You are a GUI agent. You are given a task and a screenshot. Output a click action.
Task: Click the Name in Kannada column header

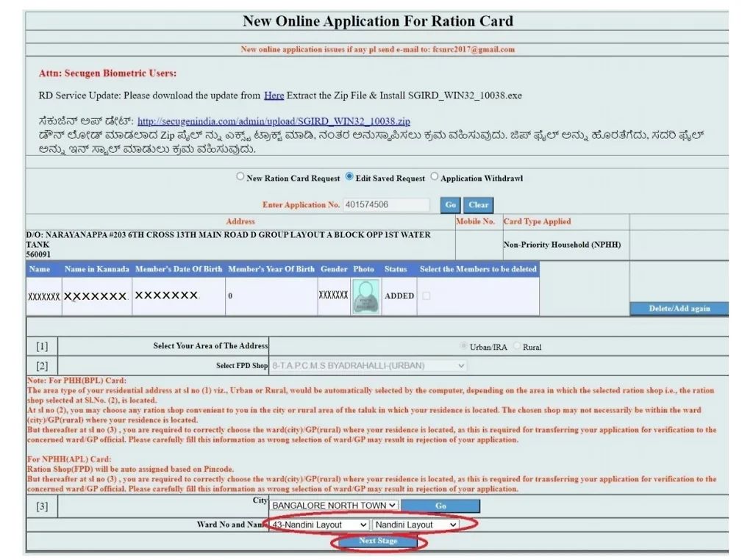(x=96, y=269)
